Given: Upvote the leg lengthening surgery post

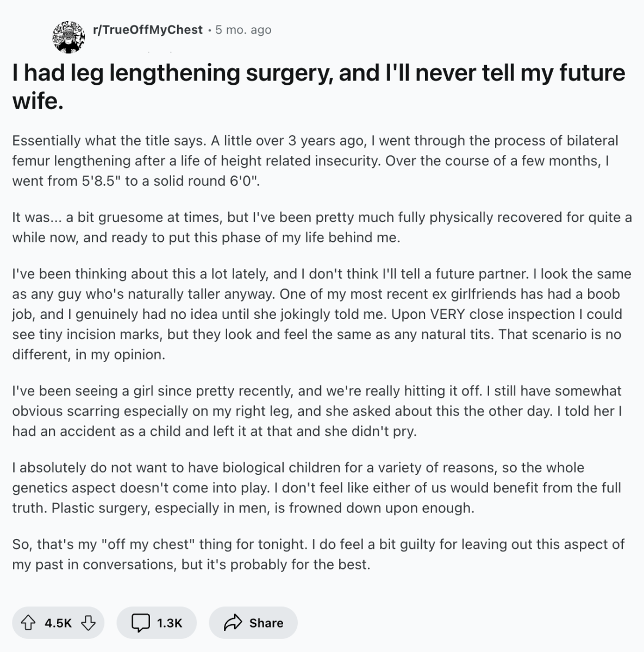Looking at the screenshot, I should pos(28,623).
